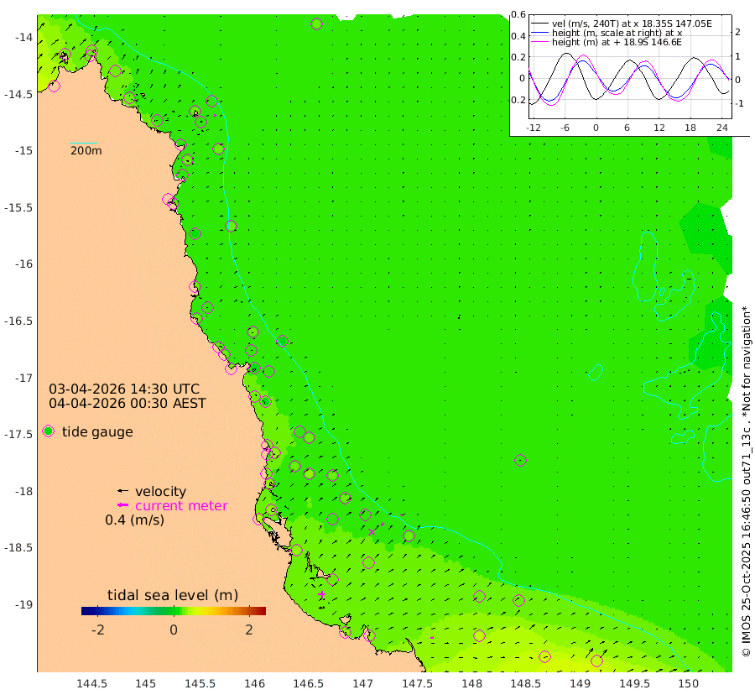This screenshot has height=700, width=755.
Task: Click the '148.5' longitude axis label
Action: (526, 683)
